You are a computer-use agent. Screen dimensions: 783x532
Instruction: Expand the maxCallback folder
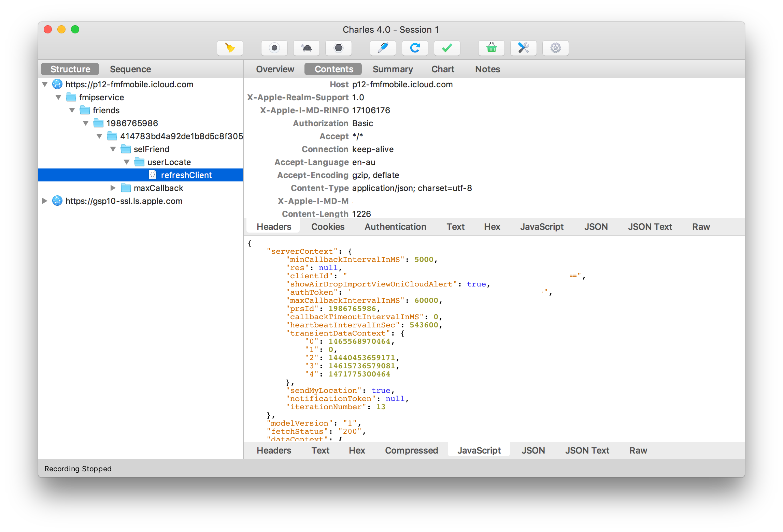(x=113, y=188)
